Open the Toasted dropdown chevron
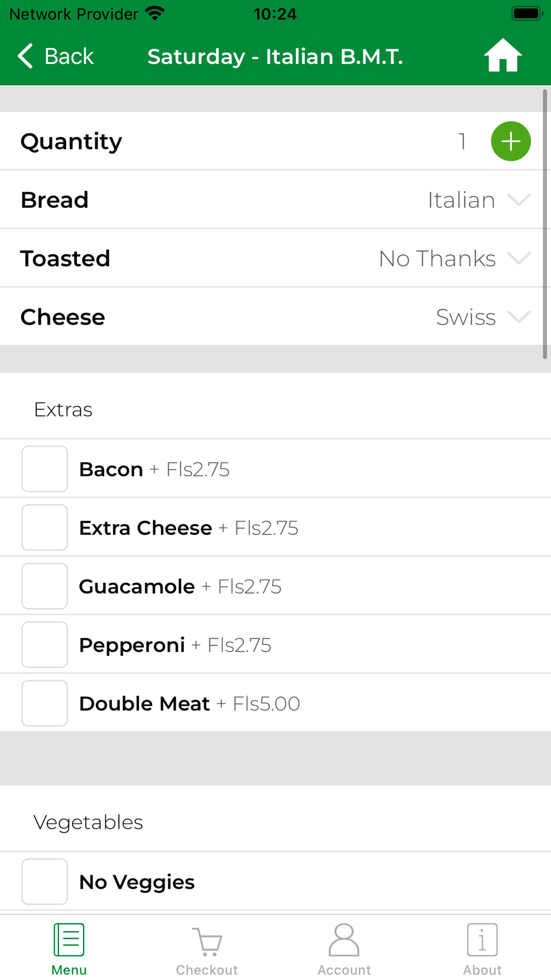 pyautogui.click(x=518, y=258)
